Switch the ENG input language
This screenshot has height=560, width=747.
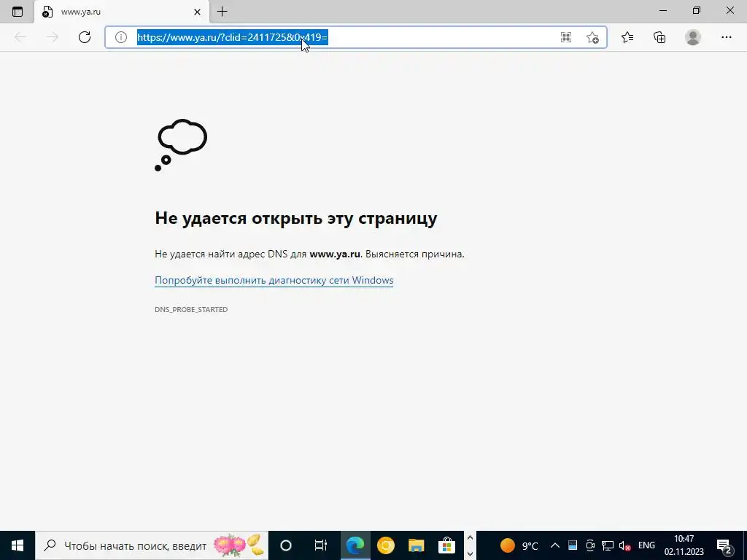click(646, 545)
